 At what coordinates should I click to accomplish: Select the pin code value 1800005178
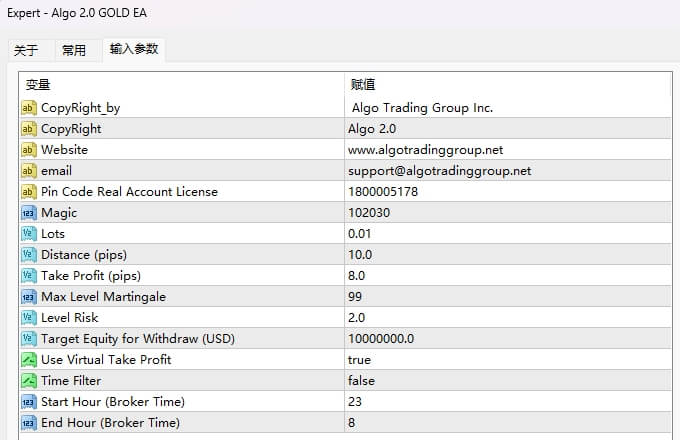point(383,192)
